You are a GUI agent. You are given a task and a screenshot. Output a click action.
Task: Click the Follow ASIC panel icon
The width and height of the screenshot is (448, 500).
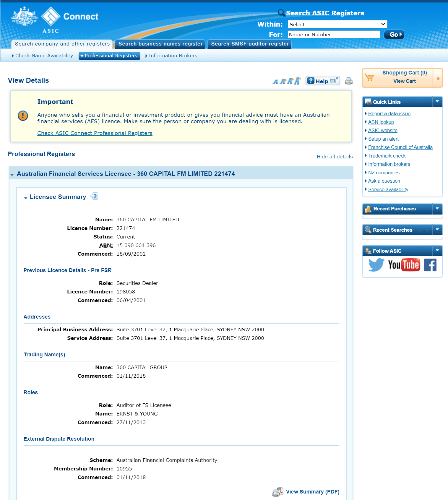click(x=368, y=251)
